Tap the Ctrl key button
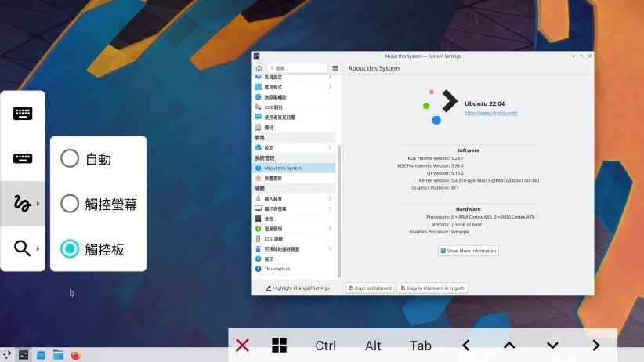 click(x=325, y=346)
